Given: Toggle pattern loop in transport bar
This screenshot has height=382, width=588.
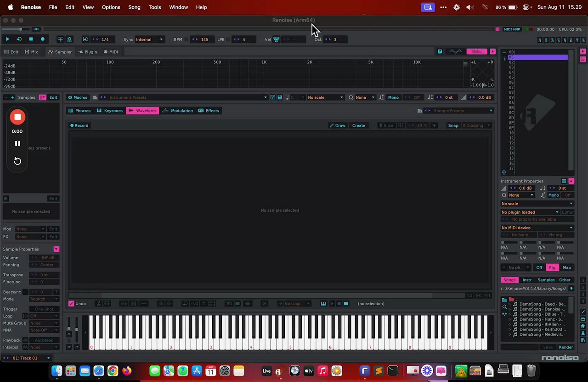Looking at the screenshot, I should tap(19, 40).
